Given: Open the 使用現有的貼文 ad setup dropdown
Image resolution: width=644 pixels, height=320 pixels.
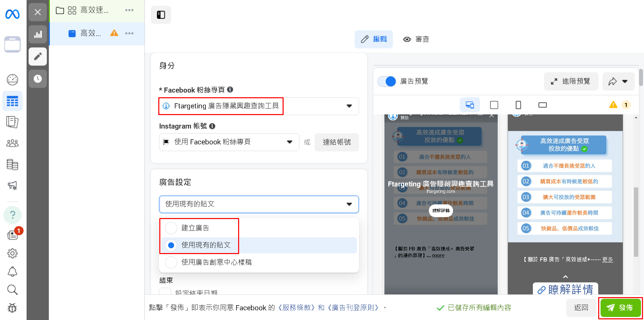Looking at the screenshot, I should (x=259, y=204).
